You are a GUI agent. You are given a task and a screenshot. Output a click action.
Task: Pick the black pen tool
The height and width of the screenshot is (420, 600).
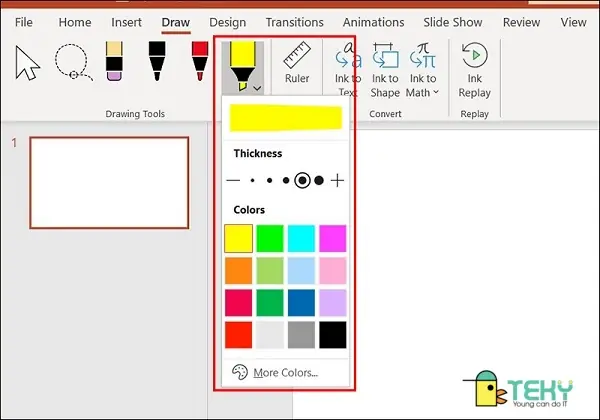coord(157,61)
